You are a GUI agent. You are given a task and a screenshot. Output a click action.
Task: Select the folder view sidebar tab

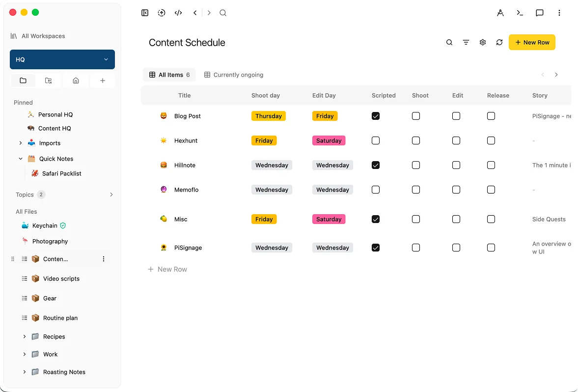[x=23, y=81]
